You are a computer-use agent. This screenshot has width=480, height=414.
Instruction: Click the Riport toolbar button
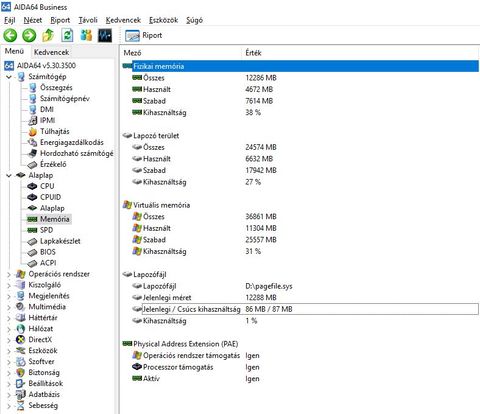pos(144,35)
